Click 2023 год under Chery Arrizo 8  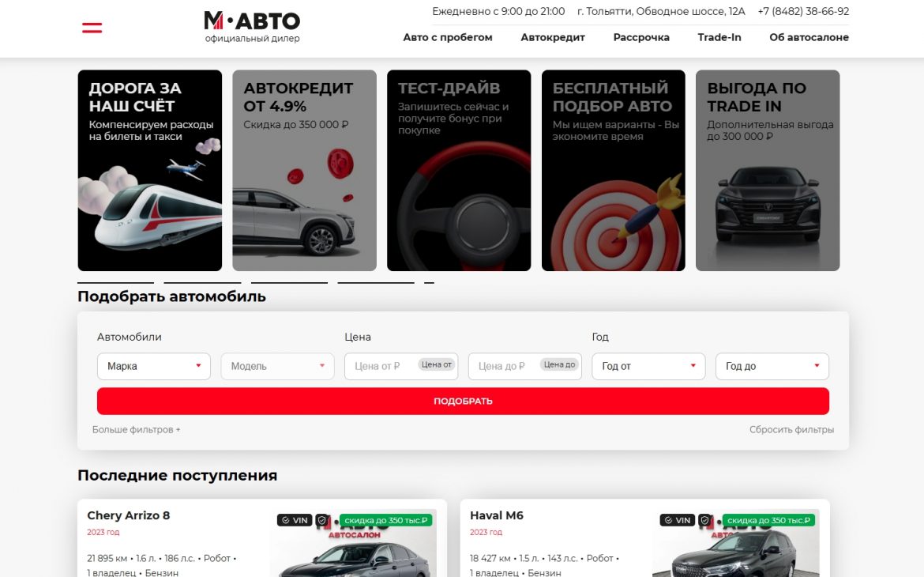[103, 532]
